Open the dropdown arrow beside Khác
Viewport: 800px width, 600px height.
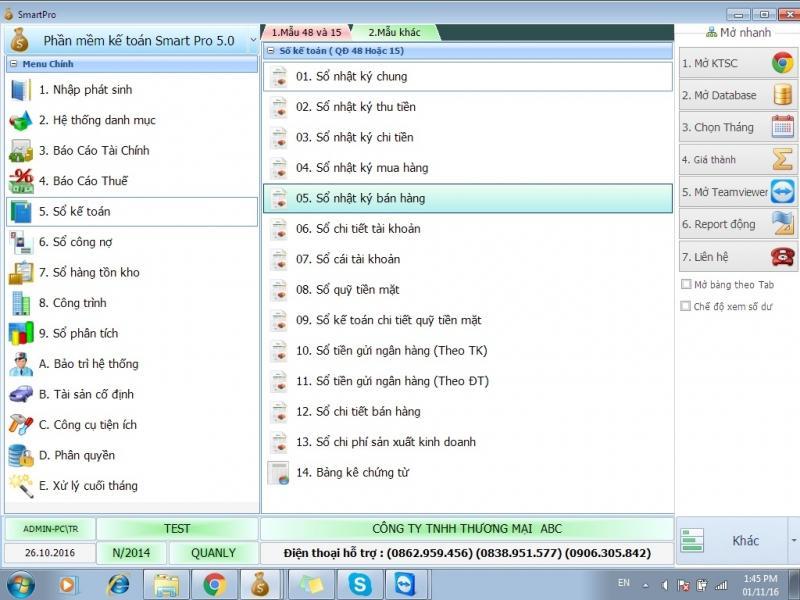pyautogui.click(x=793, y=541)
